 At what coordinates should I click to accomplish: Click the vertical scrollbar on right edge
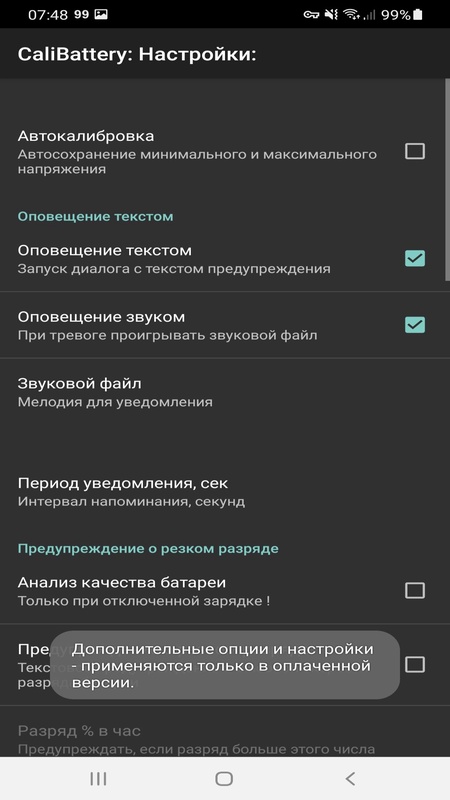coord(447,180)
